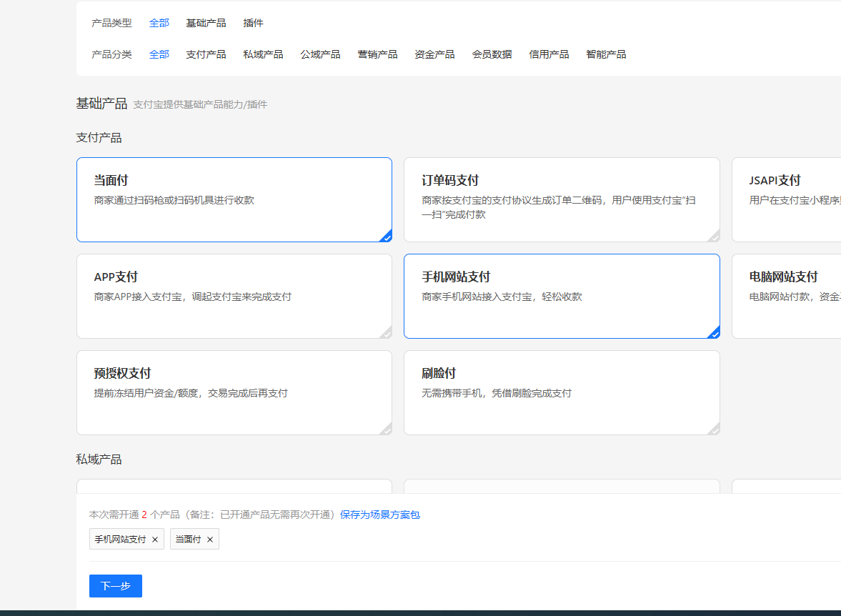The height and width of the screenshot is (616, 841).
Task: Click the 手机网站支付 selected tag label
Action: coord(120,540)
